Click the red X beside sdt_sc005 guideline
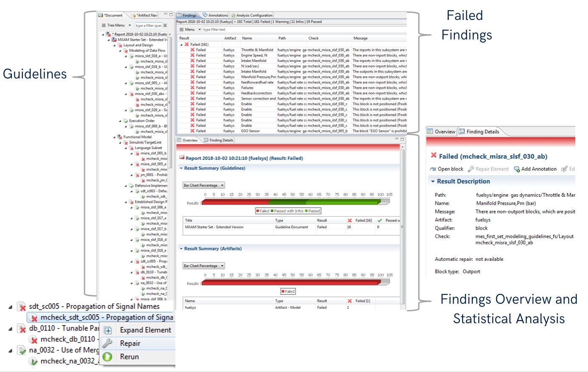Image resolution: width=588 pixels, height=372 pixels. [22, 306]
